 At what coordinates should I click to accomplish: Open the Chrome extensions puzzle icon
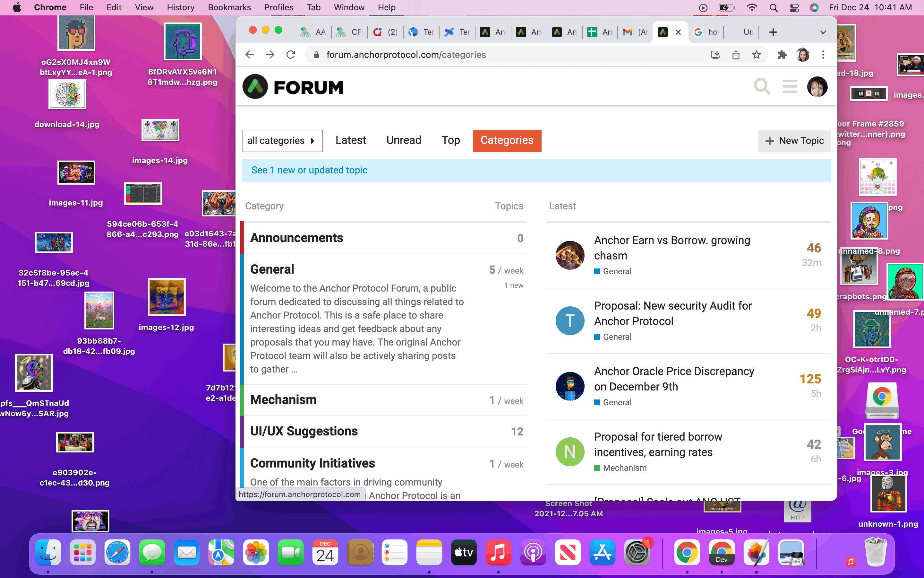point(782,55)
